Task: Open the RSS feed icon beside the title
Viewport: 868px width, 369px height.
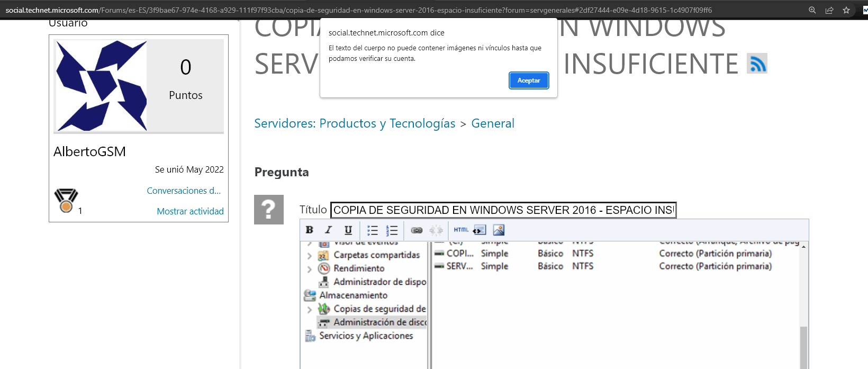Action: [757, 64]
